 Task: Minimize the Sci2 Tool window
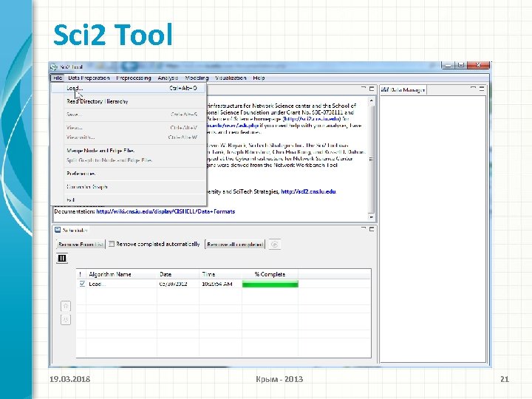tap(448, 65)
